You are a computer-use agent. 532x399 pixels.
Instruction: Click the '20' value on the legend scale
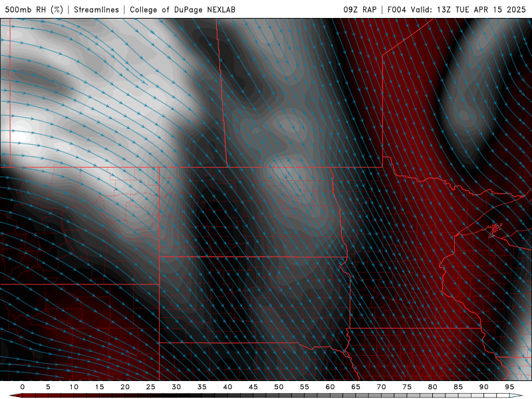(125, 387)
